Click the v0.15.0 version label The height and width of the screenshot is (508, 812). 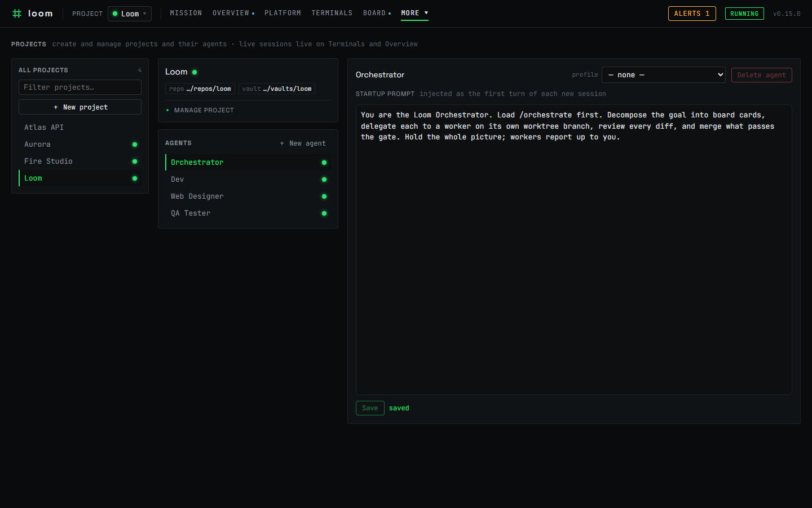coord(787,14)
